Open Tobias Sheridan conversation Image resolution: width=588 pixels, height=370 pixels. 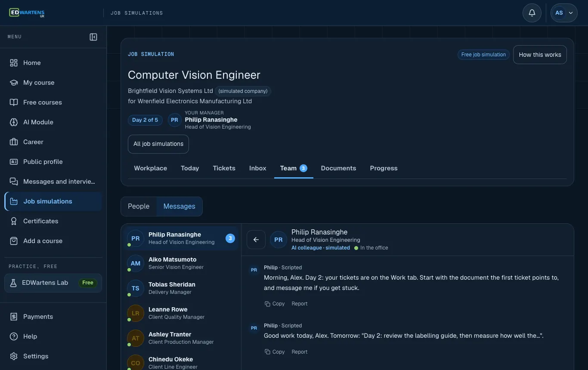[x=181, y=288]
